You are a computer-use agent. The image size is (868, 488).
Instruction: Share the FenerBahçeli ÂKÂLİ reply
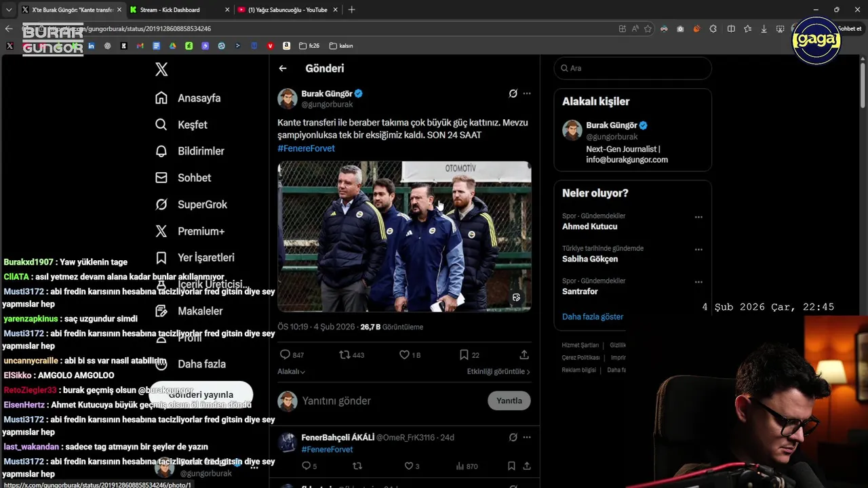(526, 466)
